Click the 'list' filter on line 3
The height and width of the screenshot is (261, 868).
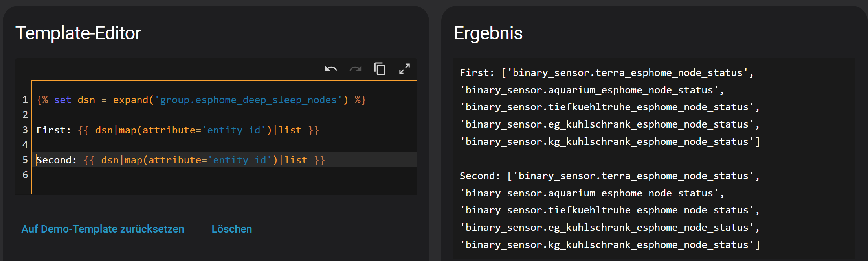click(x=290, y=130)
